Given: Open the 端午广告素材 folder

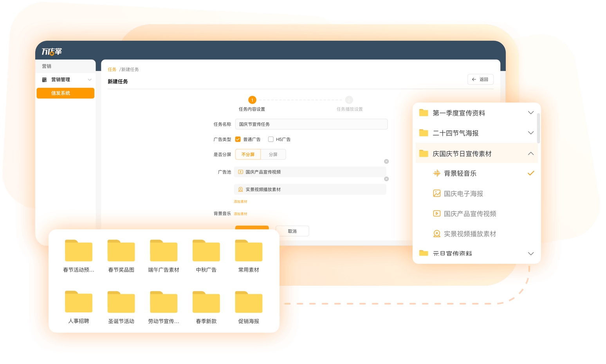Looking at the screenshot, I should (x=164, y=251).
